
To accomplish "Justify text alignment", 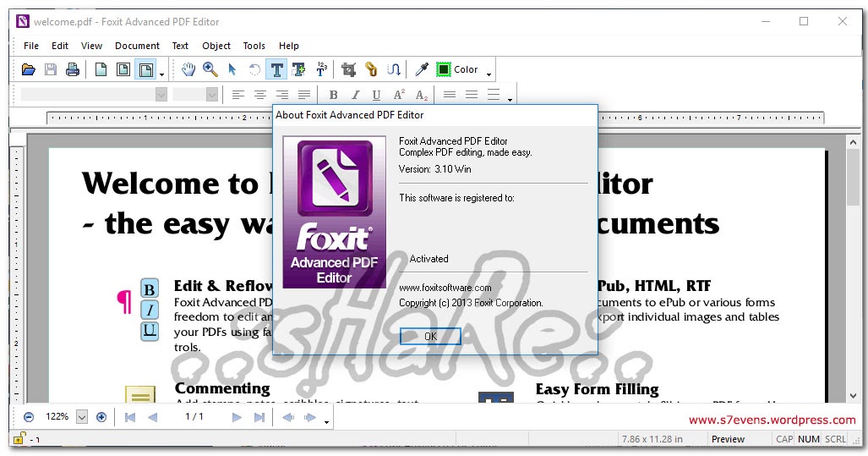I will coord(304,96).
